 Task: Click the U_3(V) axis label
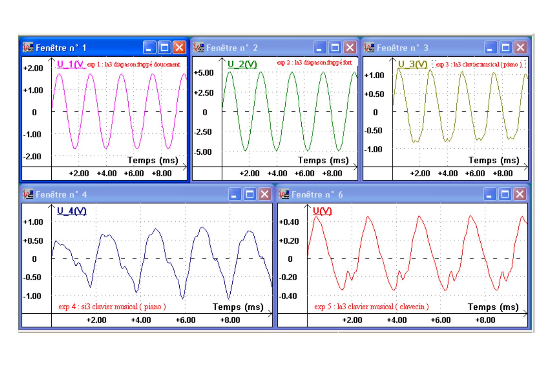point(413,64)
